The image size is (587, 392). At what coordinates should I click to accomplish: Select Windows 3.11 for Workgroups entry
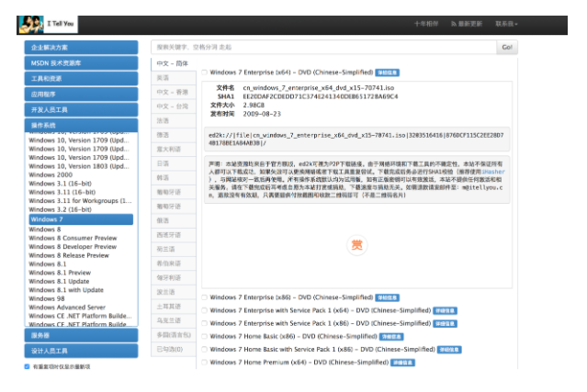pyautogui.click(x=80, y=200)
